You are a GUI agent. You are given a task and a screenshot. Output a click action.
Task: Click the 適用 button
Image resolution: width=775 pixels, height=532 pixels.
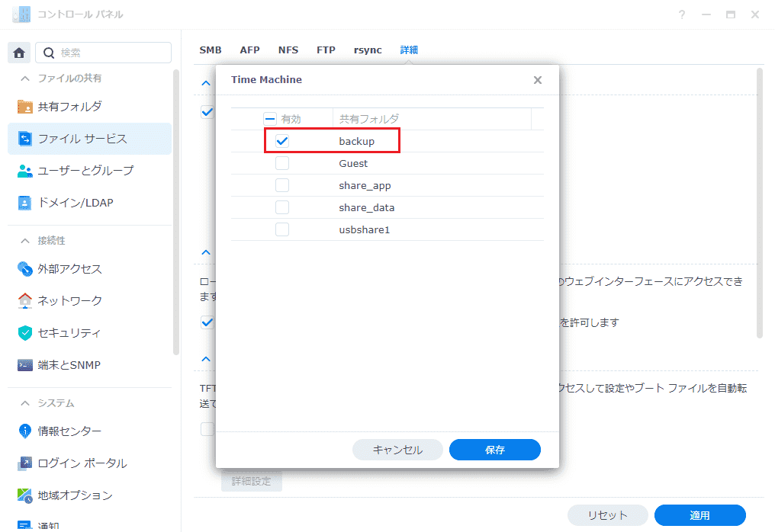click(700, 515)
